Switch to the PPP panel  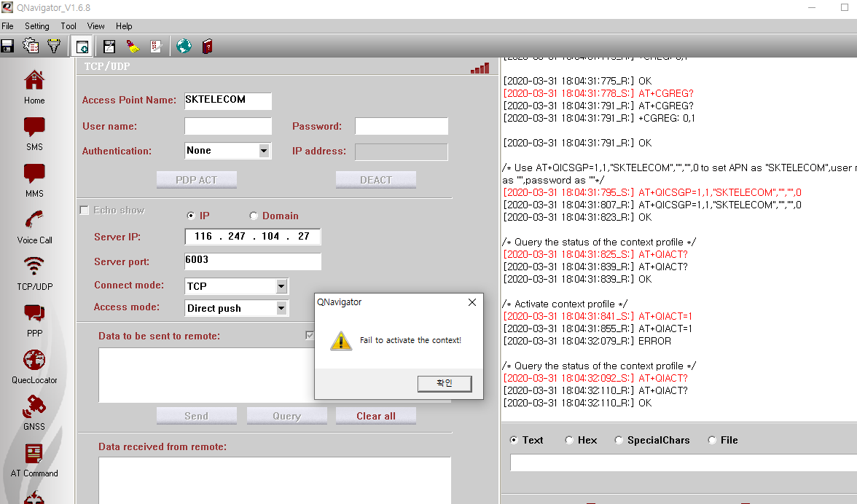point(34,318)
